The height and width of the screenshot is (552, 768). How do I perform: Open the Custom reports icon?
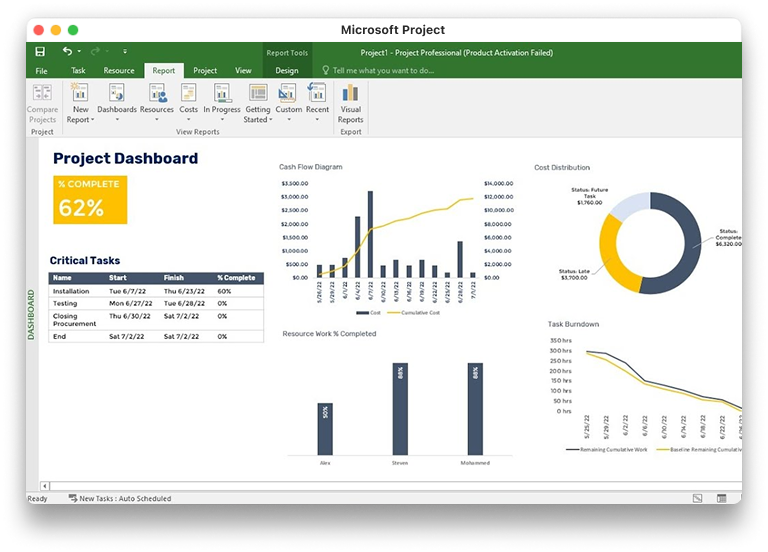pyautogui.click(x=288, y=93)
